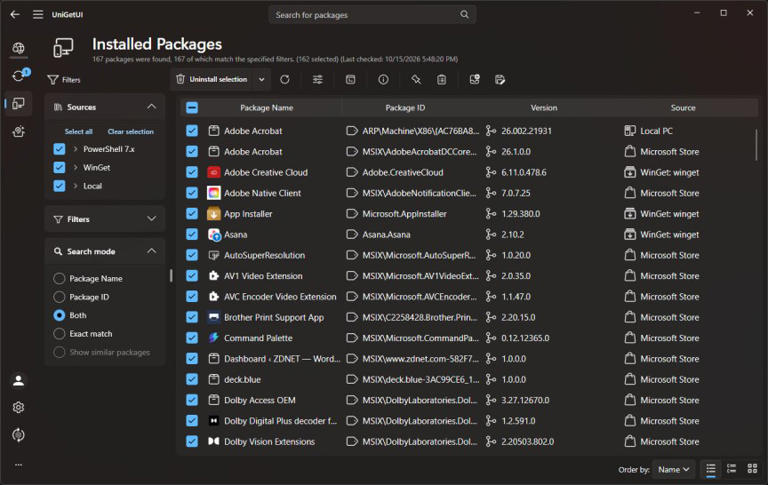Open the user account sidebar icon
The image size is (768, 485).
19,381
